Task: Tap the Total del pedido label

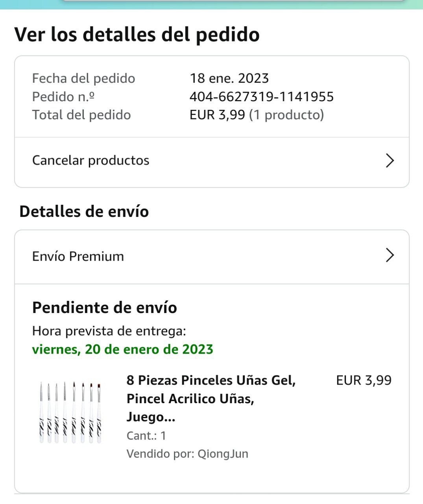Action: point(81,115)
